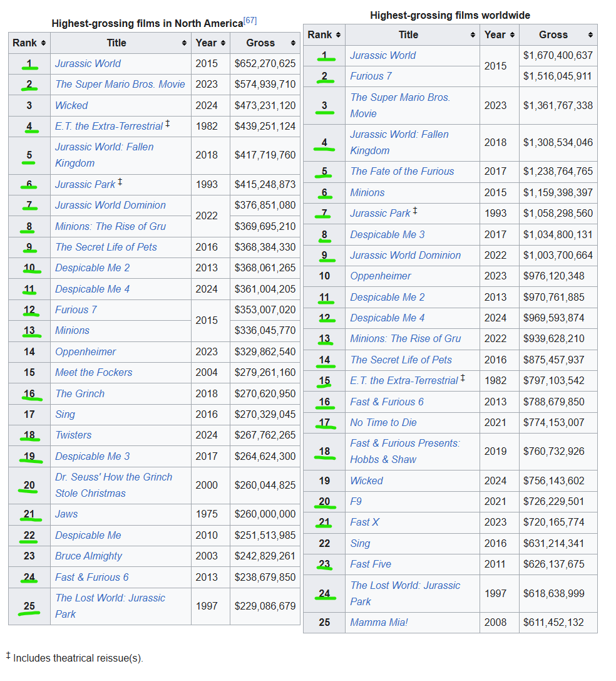This screenshot has height=681, width=616.
Task: Open Furious 7 in the worldwide table
Action: tap(371, 76)
